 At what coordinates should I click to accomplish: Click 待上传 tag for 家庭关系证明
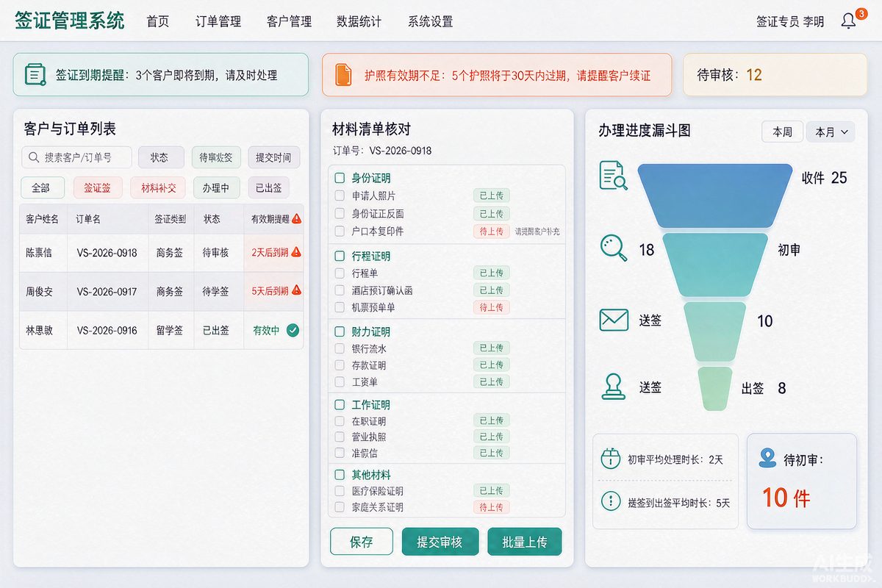[492, 507]
